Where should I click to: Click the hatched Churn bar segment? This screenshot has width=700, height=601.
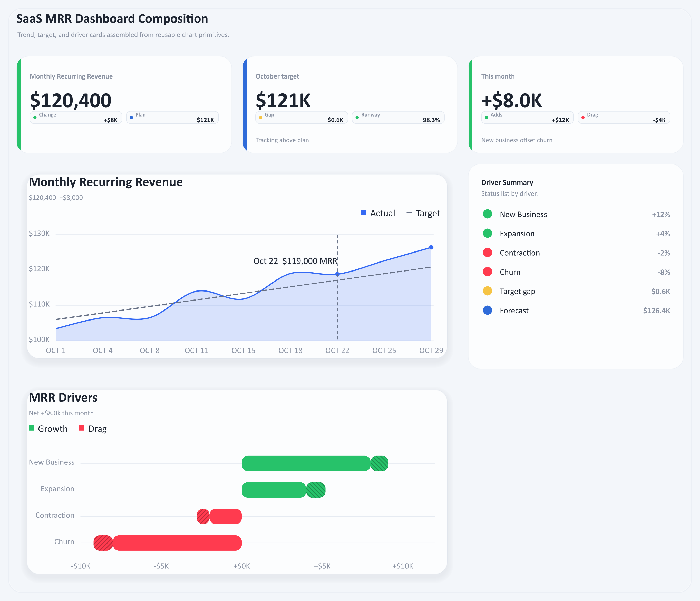click(x=103, y=543)
